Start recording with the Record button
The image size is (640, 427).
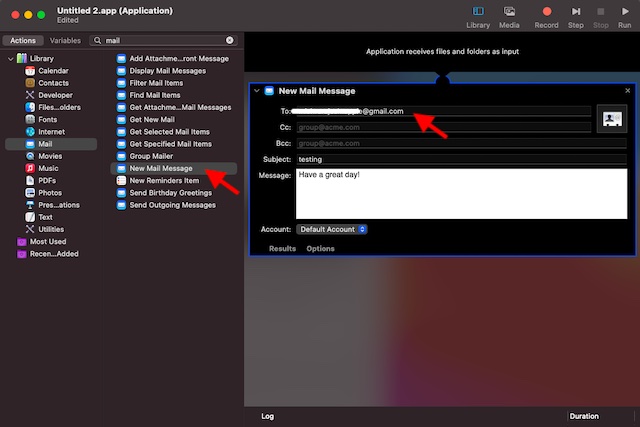[546, 17]
